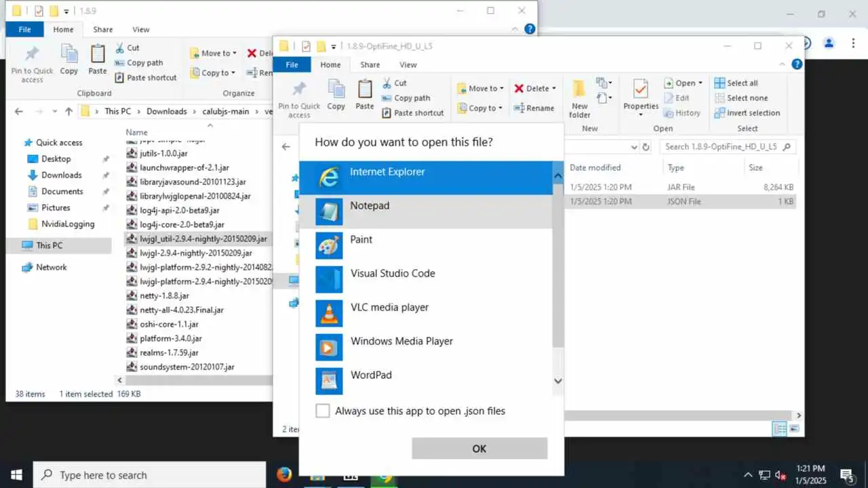This screenshot has width=868, height=488.
Task: Choose Windows Media Player in the list
Action: point(426,347)
